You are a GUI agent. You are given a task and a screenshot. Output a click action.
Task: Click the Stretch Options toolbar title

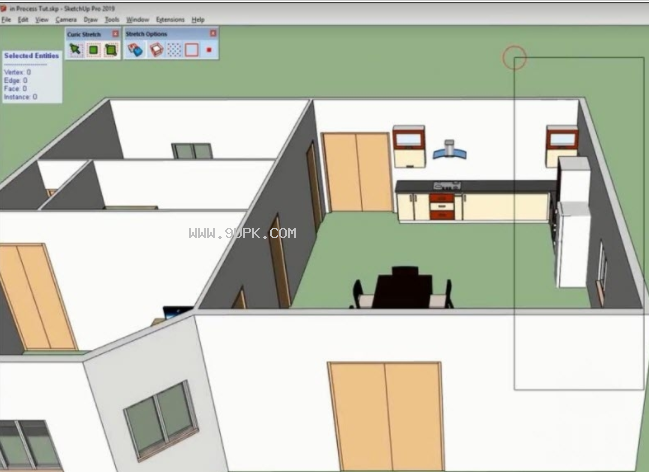(x=147, y=34)
